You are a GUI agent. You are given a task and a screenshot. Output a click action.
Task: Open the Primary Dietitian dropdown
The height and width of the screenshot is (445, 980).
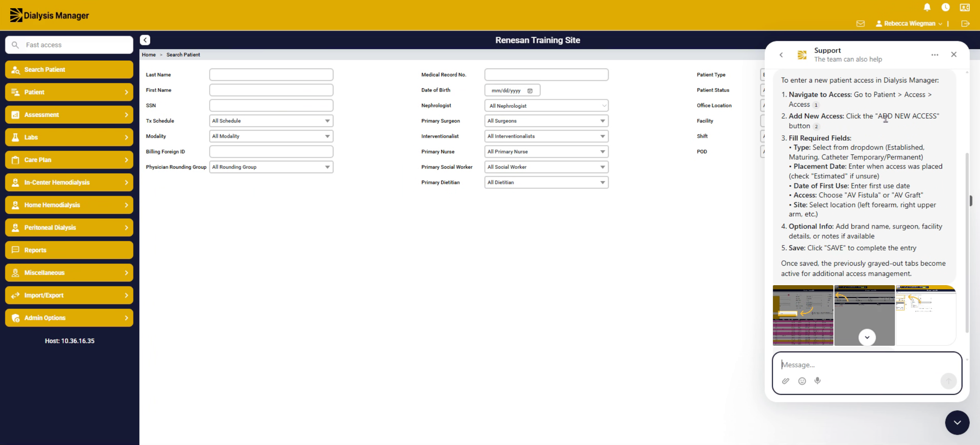tap(546, 183)
